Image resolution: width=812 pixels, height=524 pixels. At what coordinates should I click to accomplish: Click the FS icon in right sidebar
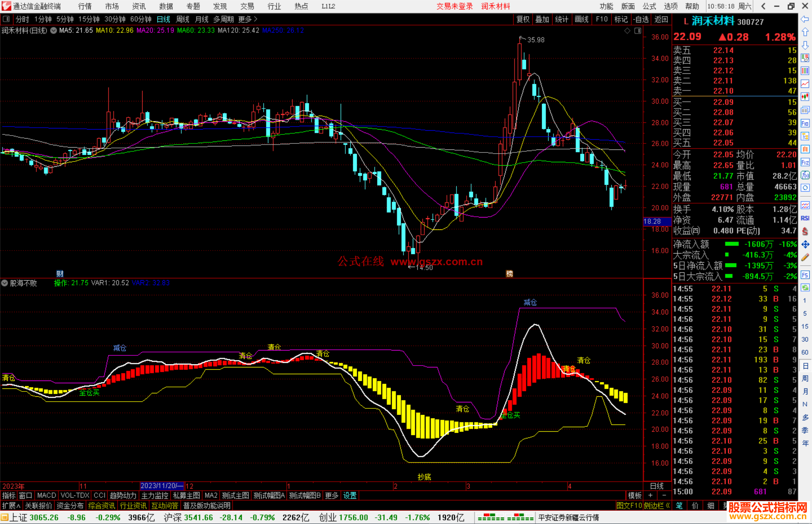pos(805,275)
